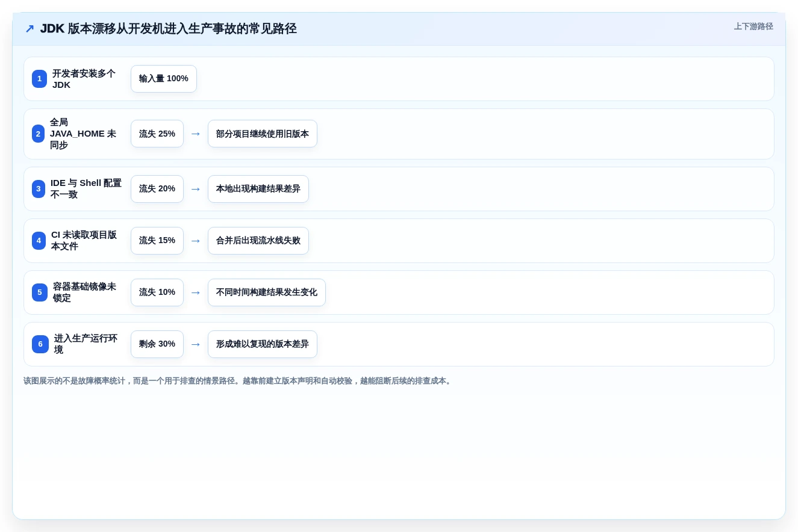Click the title JDK 版本漂移从开发机进入生产事故的常见路径
The image size is (798, 532).
point(169,29)
